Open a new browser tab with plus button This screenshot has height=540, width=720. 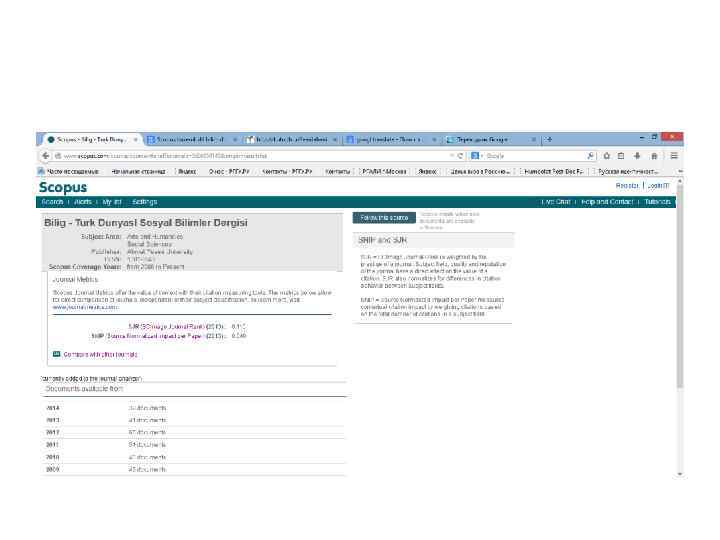(x=549, y=139)
